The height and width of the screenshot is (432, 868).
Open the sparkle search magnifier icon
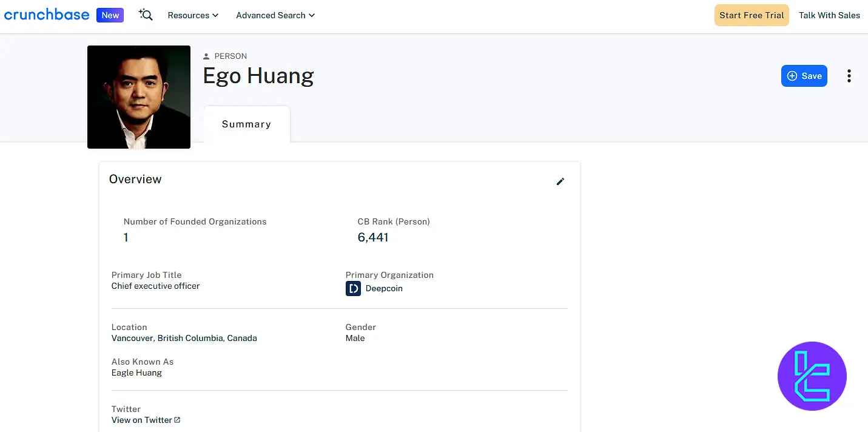pyautogui.click(x=146, y=15)
